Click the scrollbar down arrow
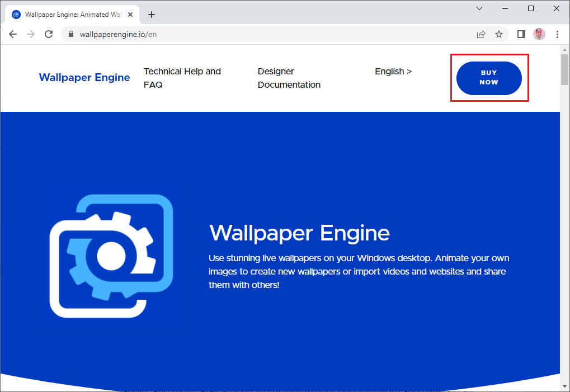The width and height of the screenshot is (570, 392). (x=564, y=386)
